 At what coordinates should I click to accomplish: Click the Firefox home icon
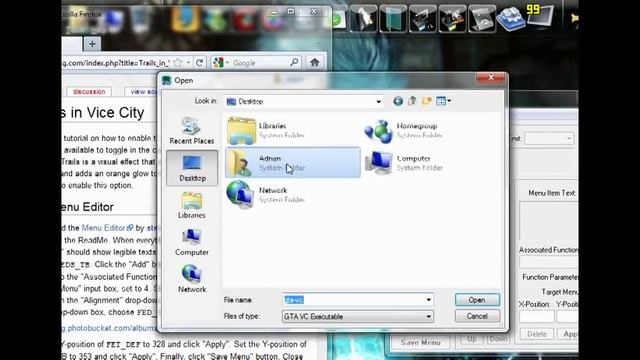[314, 62]
